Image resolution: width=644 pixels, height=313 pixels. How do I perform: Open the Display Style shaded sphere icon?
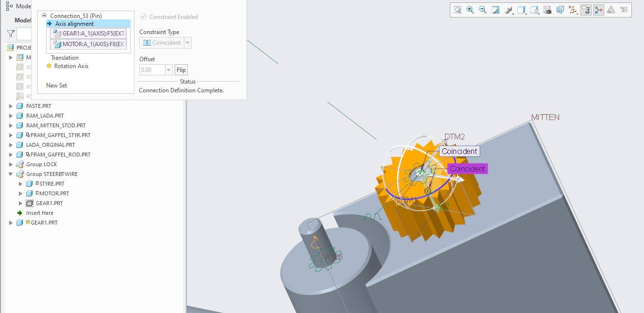[x=508, y=10]
